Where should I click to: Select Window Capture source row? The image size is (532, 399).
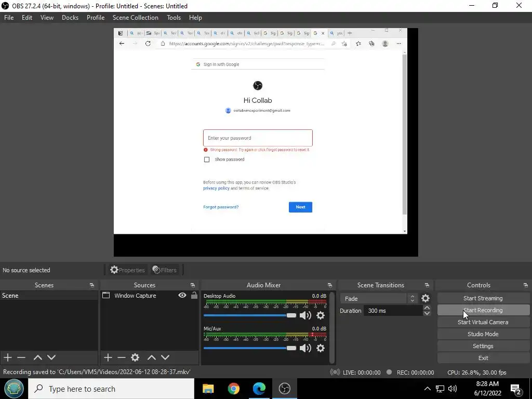point(149,296)
